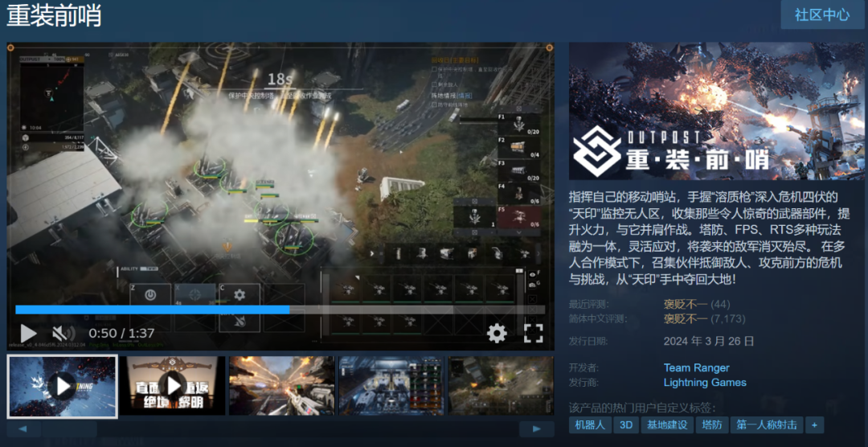Select the 塔防 tag
The image size is (868, 447).
coord(712,424)
